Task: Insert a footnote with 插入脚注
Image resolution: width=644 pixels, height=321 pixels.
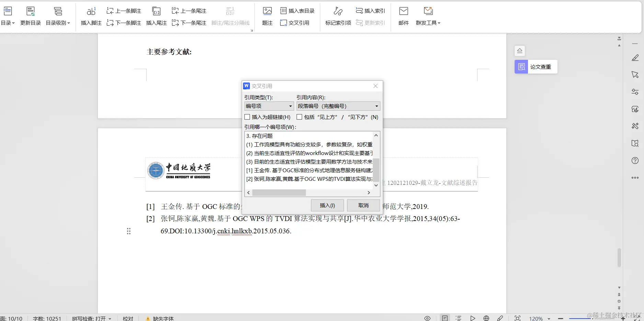Action: 91,15
